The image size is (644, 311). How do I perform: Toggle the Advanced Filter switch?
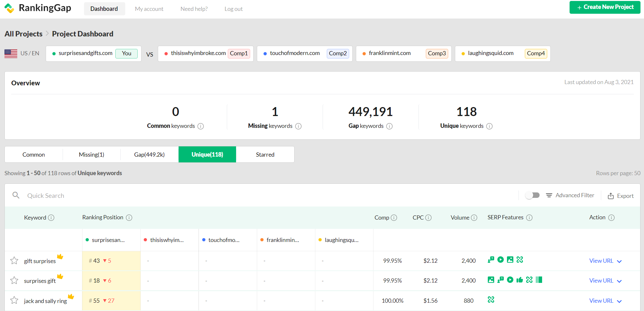(533, 195)
